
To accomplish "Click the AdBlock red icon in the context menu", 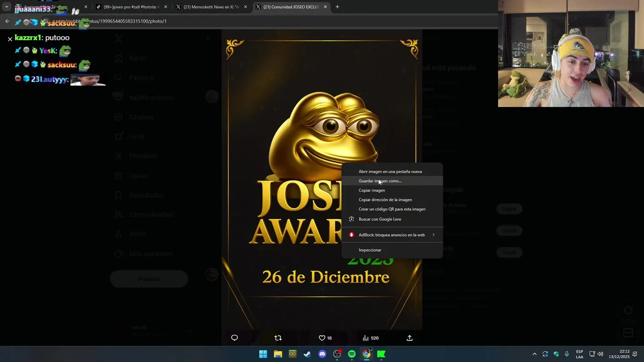I will [352, 235].
